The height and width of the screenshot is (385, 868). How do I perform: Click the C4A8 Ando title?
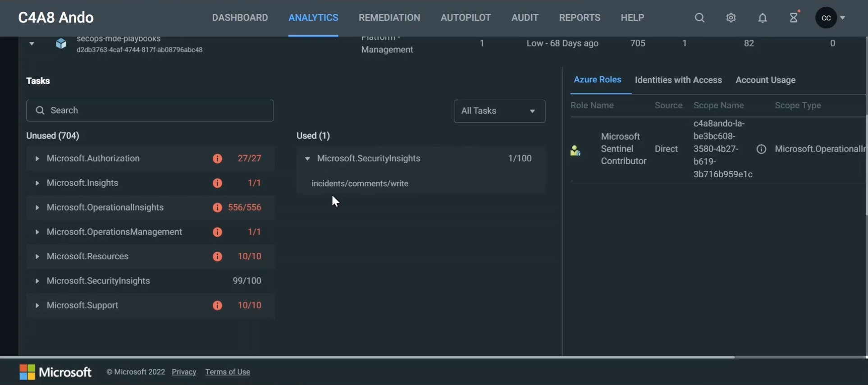point(56,18)
